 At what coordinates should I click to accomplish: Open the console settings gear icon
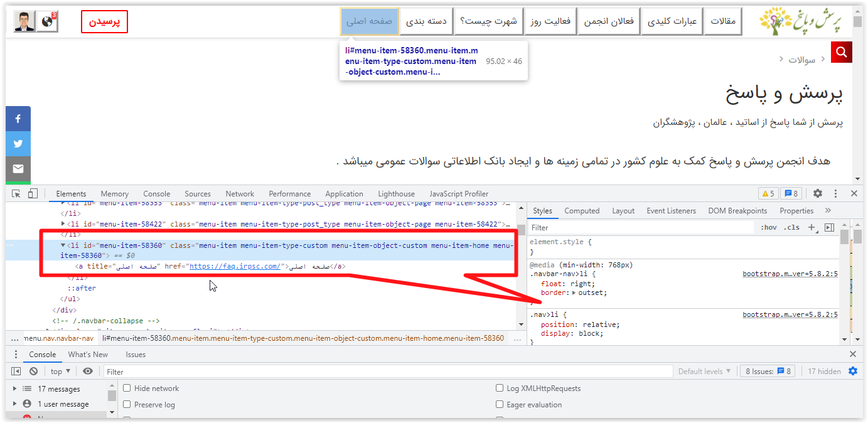(x=852, y=372)
